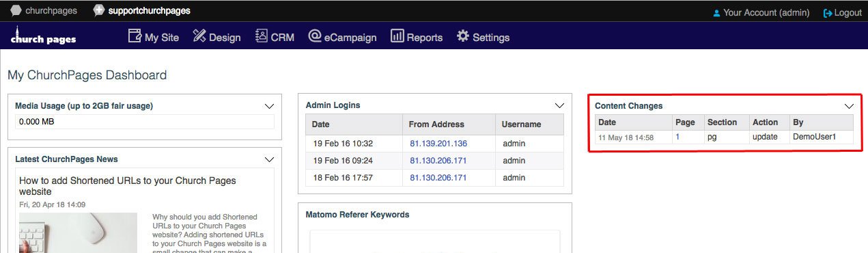This screenshot has height=253, width=868.
Task: Open page 1 link in Content Changes
Action: (x=677, y=137)
